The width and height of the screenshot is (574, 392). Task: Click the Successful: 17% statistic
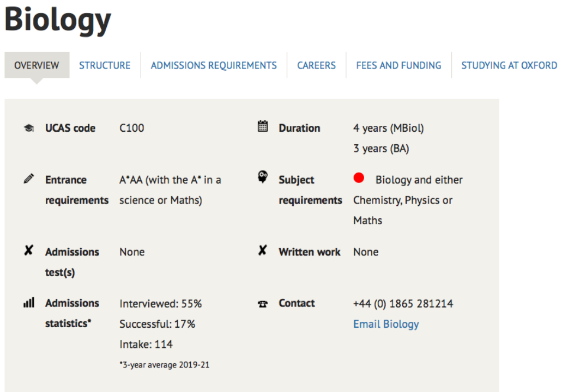(x=158, y=324)
